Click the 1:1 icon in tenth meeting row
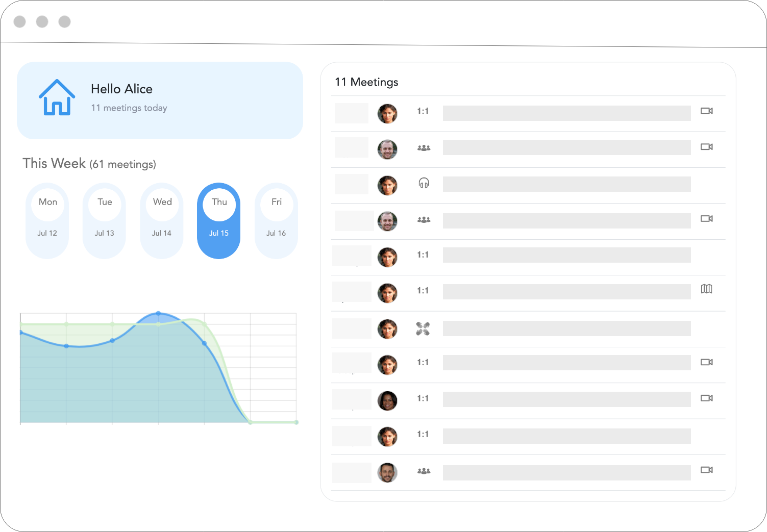 click(x=423, y=434)
